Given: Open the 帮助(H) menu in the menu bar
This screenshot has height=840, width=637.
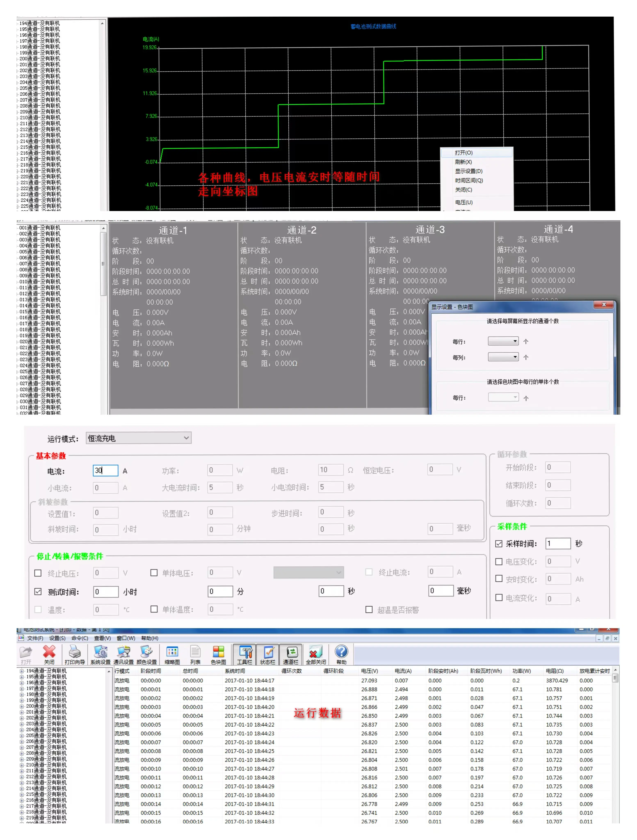Looking at the screenshot, I should (150, 638).
